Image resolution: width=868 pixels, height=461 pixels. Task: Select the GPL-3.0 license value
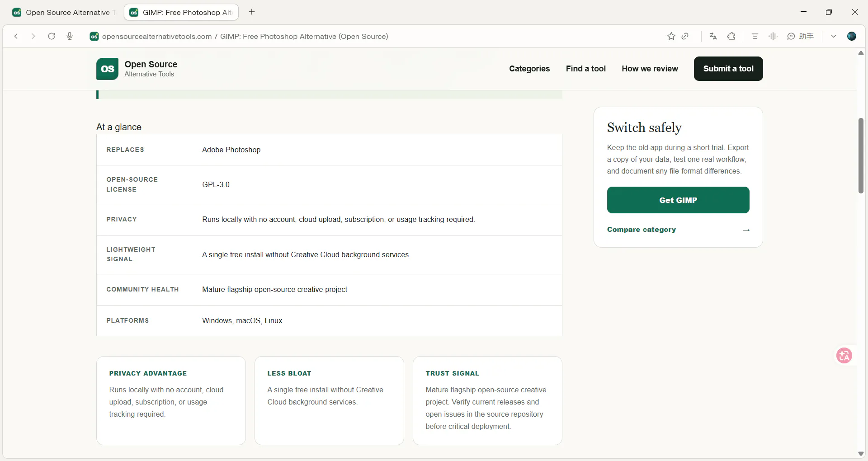click(216, 185)
